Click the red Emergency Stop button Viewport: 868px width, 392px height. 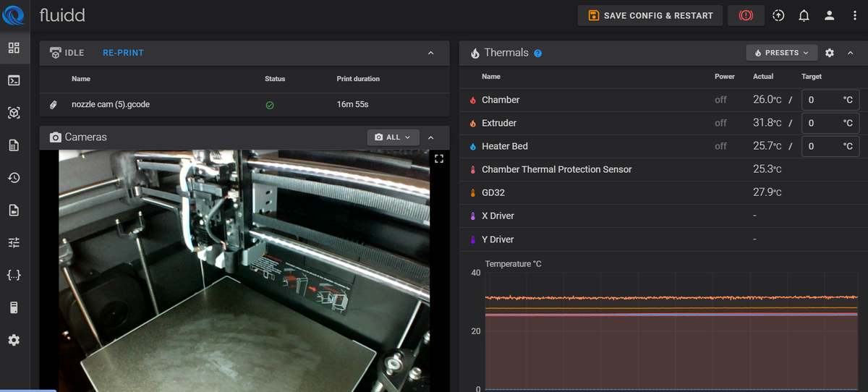coord(746,15)
